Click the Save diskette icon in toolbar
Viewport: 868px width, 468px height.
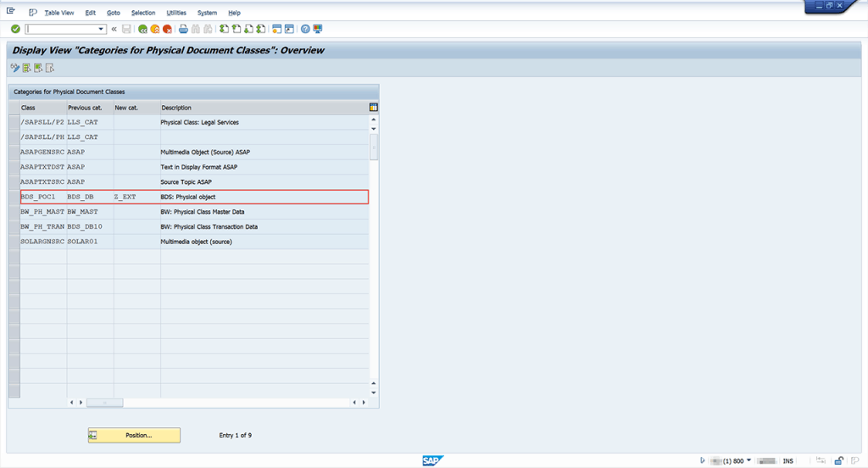tap(127, 29)
